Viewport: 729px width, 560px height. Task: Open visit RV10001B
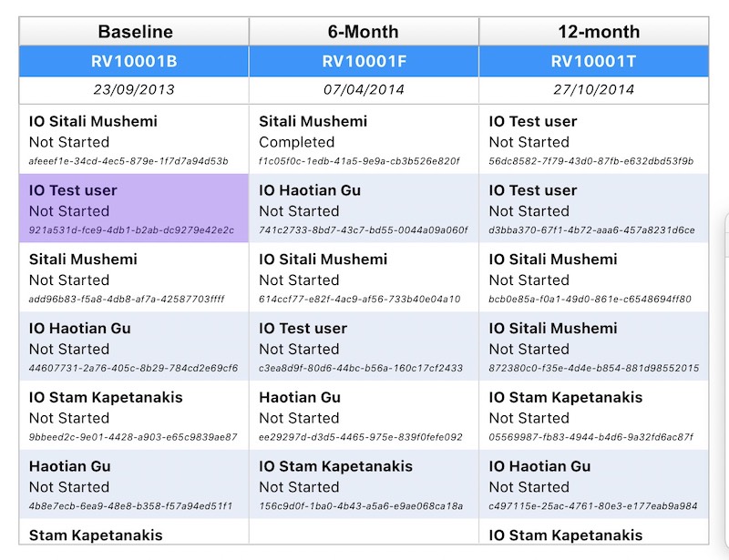click(135, 62)
